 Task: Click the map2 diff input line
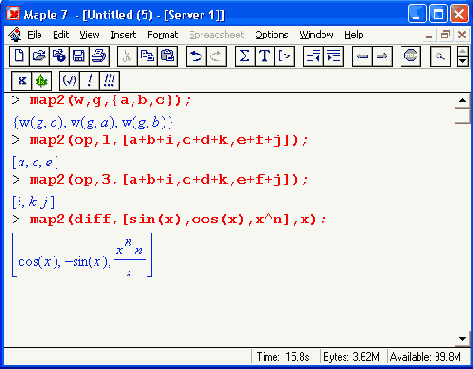[178, 219]
